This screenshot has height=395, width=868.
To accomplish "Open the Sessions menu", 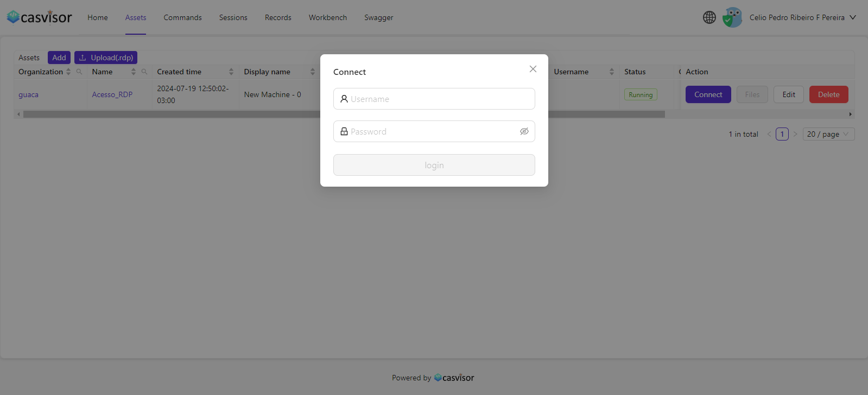I will pos(233,17).
